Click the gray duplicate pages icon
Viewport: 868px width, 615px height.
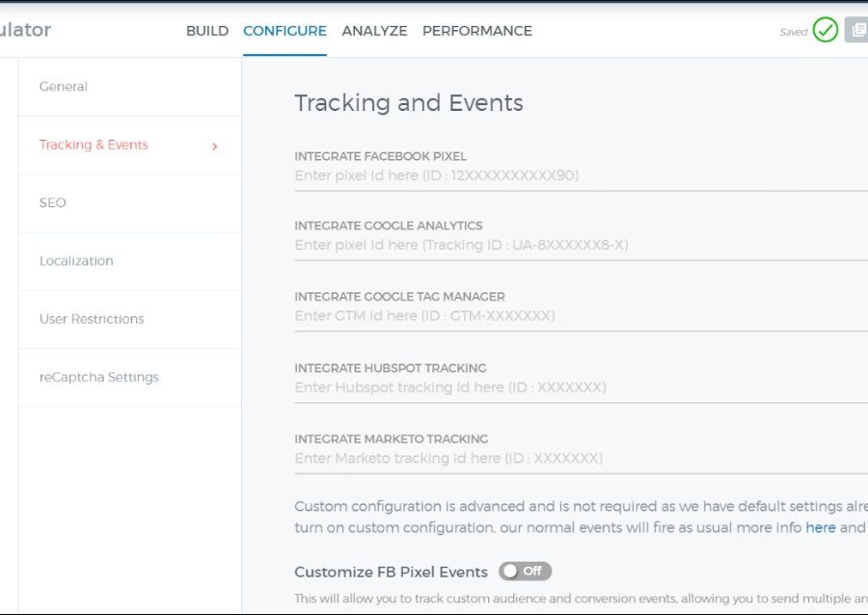[856, 31]
